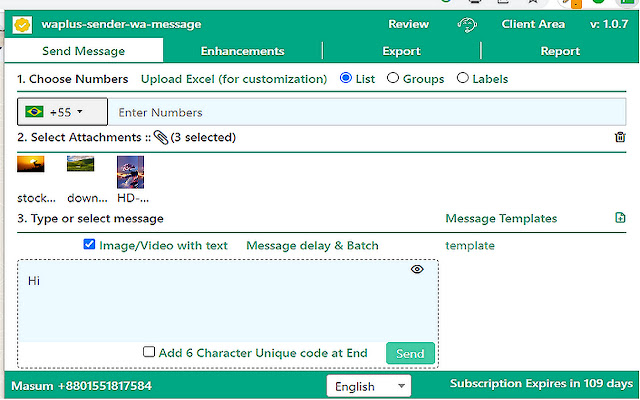Choose the saved template named template
This screenshot has width=640, height=400.
pos(470,245)
